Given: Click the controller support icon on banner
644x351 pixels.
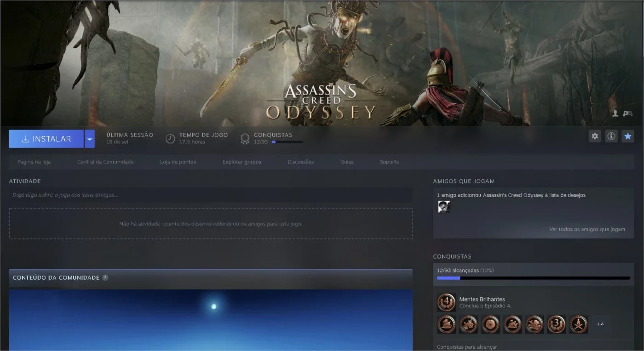Looking at the screenshot, I should click(x=627, y=113).
